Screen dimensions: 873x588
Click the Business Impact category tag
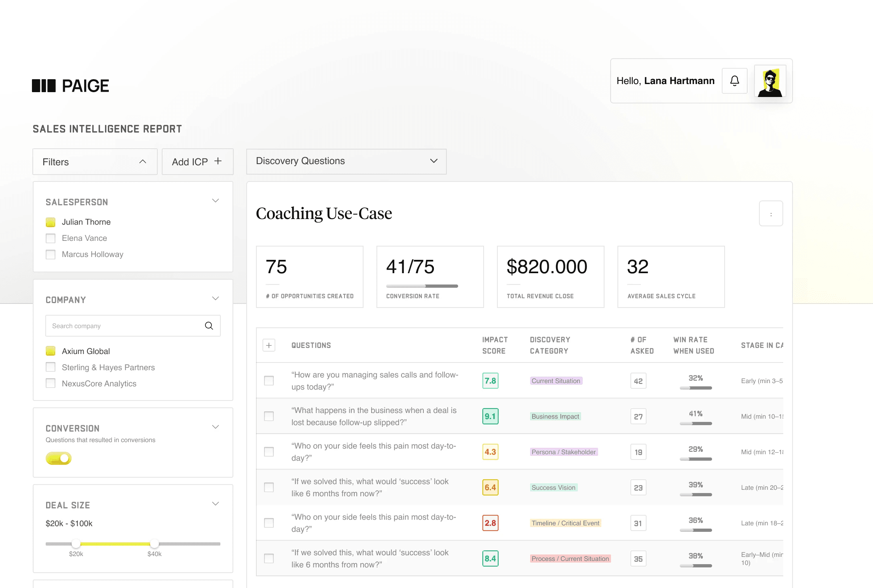(x=555, y=416)
